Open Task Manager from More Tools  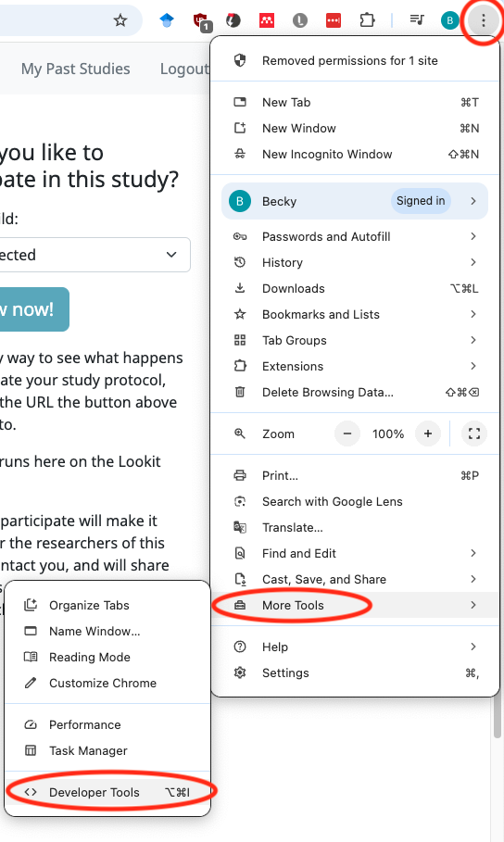[107, 750]
